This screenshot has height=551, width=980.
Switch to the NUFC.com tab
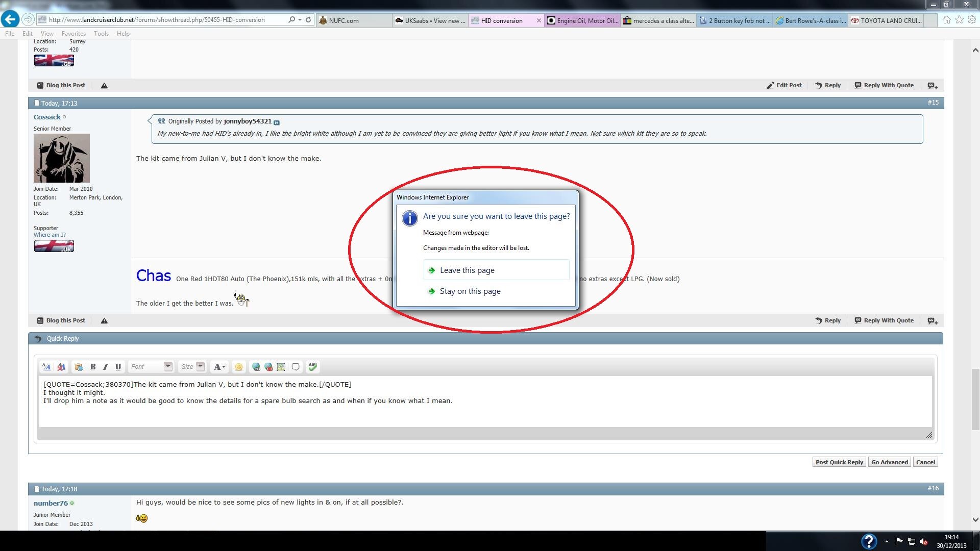(x=354, y=20)
